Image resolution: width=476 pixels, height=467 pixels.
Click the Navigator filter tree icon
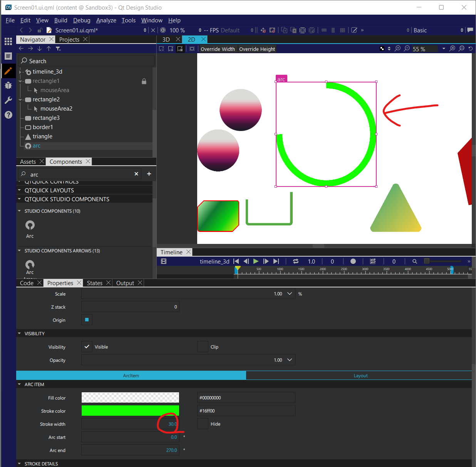[58, 49]
